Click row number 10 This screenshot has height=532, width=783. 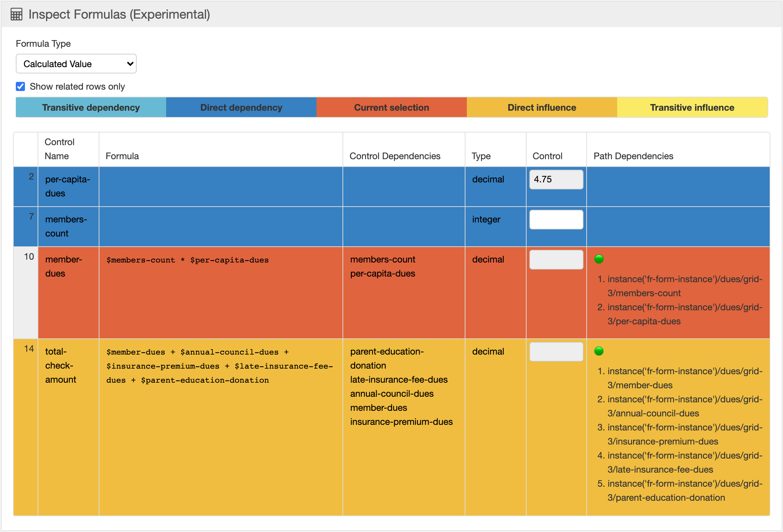click(29, 257)
